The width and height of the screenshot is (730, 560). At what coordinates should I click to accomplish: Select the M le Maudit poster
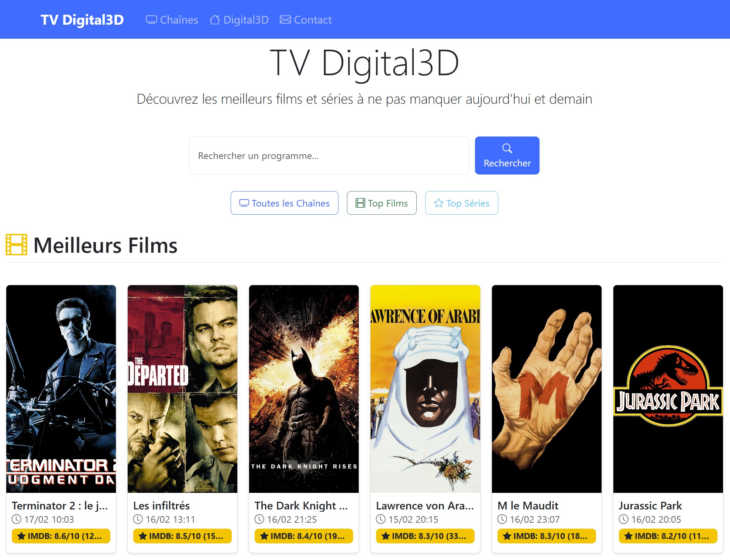pos(547,389)
